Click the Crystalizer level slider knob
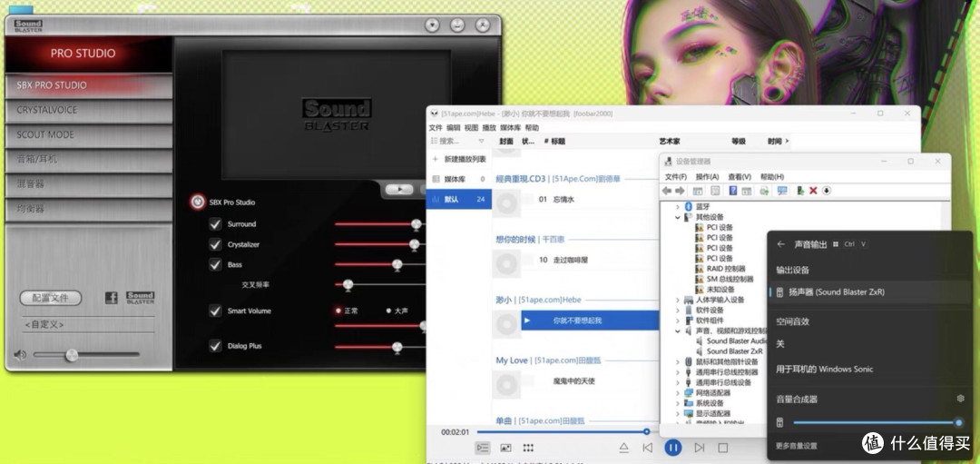 (x=414, y=245)
